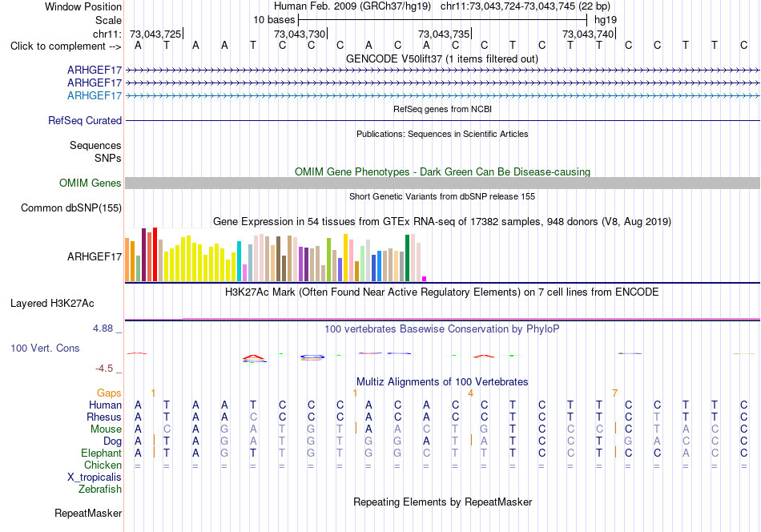Click the 'Gene Expression in 54 tissues' GTEx title
Image resolution: width=761 pixels, height=532 pixels.
(x=442, y=222)
